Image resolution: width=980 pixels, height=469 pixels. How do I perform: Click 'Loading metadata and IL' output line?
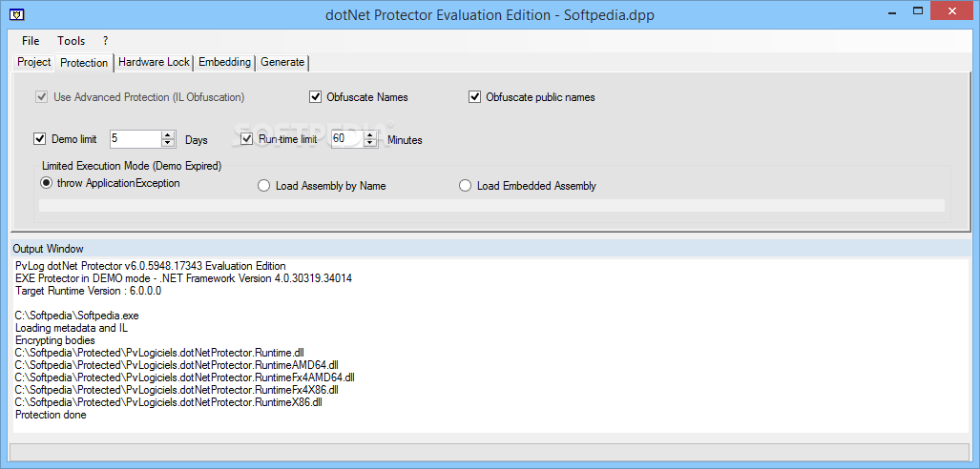pyautogui.click(x=72, y=328)
